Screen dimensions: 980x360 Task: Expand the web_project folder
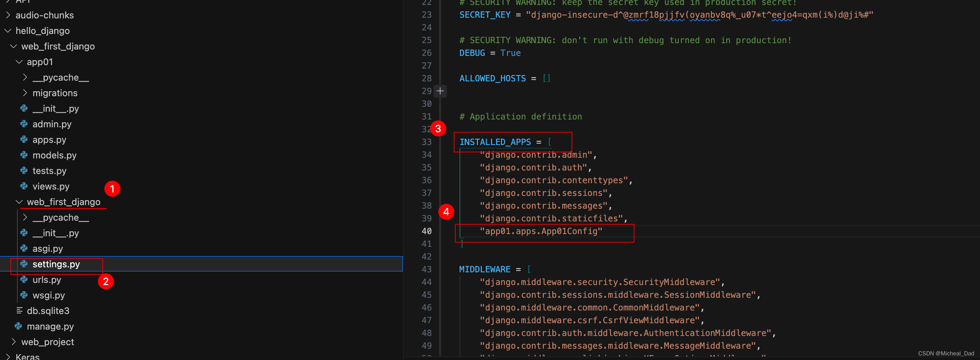tap(13, 342)
